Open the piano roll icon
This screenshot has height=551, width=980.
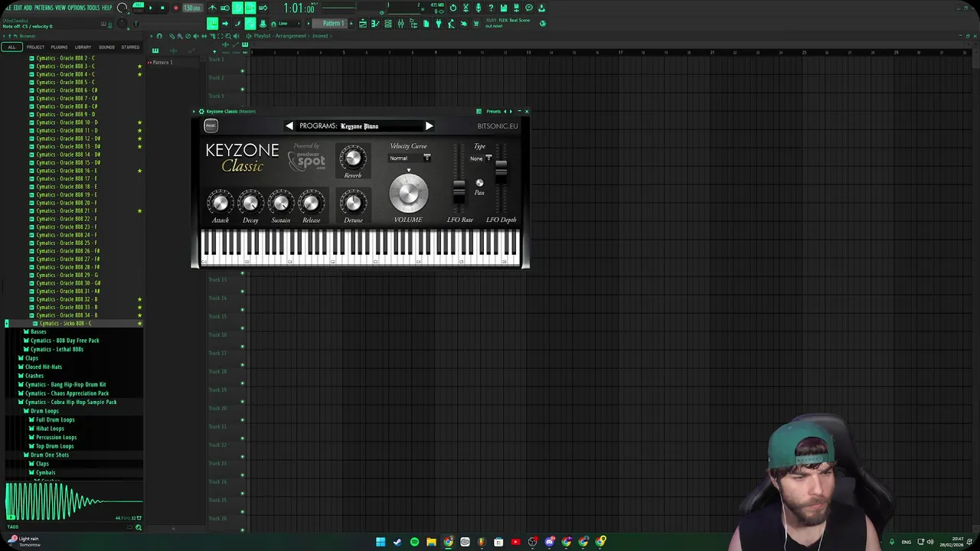point(375,23)
